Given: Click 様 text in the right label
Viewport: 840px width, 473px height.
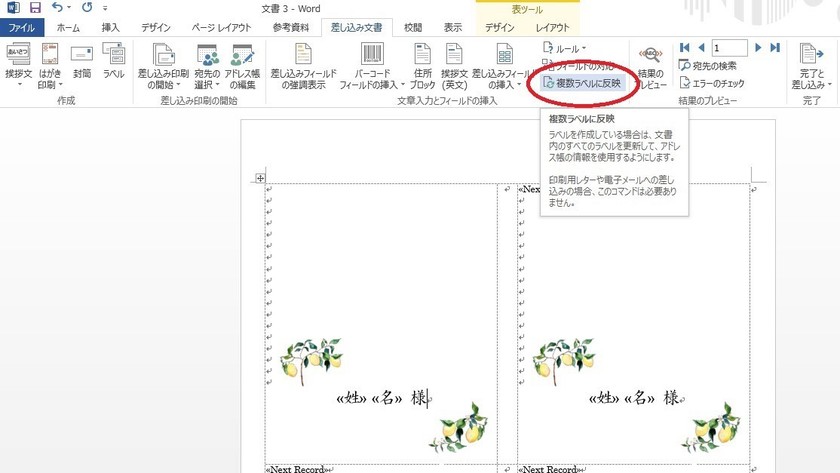Looking at the screenshot, I should click(x=671, y=397).
